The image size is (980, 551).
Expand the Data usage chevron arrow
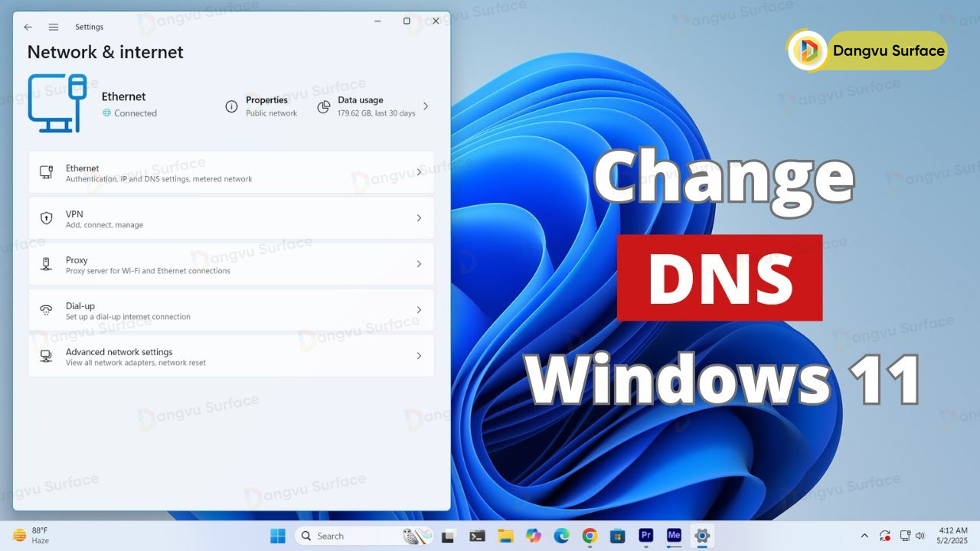point(426,106)
